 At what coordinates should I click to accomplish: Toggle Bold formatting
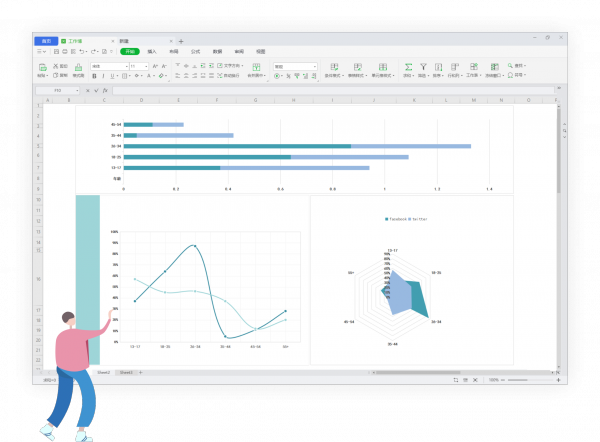94,75
